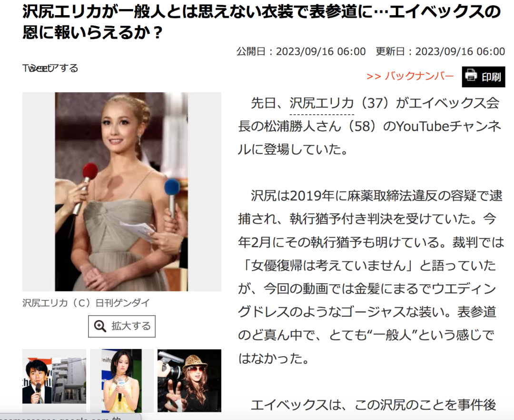Viewport: 514px width, 420px height.
Task: Open thumbnail of man holding a microphone
Action: pyautogui.click(x=54, y=380)
